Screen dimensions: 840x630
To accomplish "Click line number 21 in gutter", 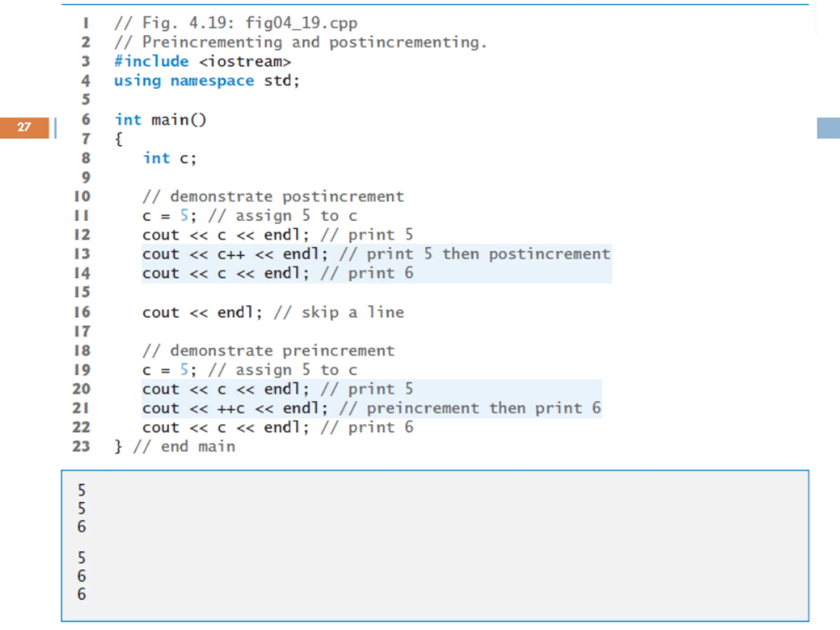I will click(x=81, y=408).
